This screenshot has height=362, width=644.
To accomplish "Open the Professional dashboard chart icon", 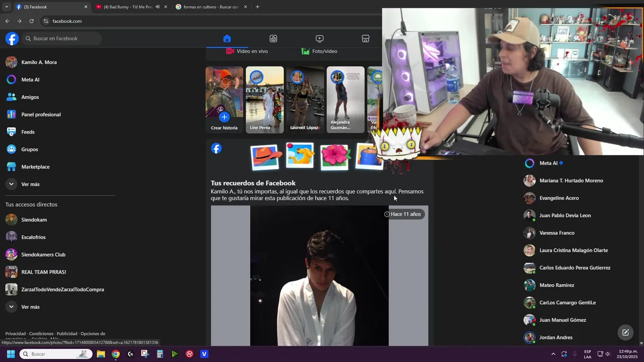I will point(273,39).
